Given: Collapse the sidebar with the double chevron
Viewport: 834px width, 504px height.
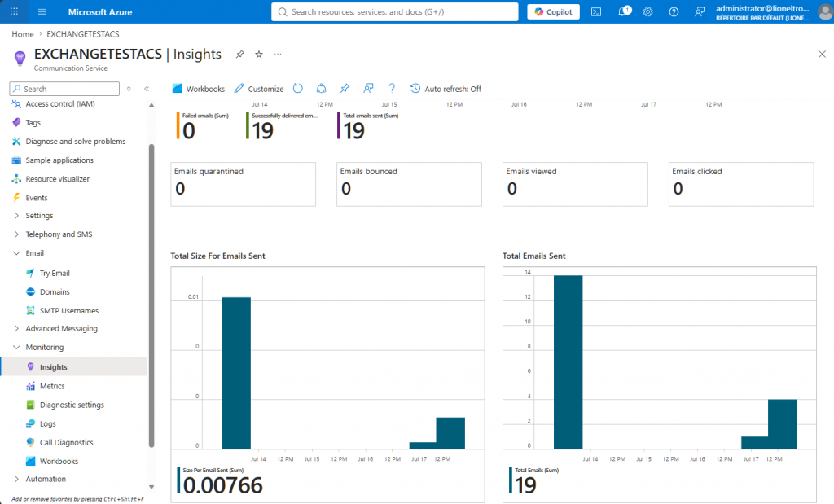Looking at the screenshot, I should [x=147, y=89].
